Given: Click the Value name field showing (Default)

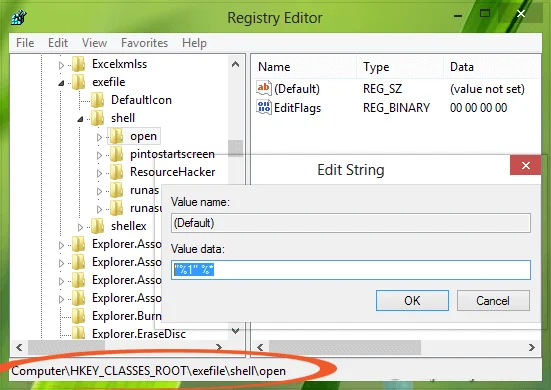Looking at the screenshot, I should (x=351, y=223).
